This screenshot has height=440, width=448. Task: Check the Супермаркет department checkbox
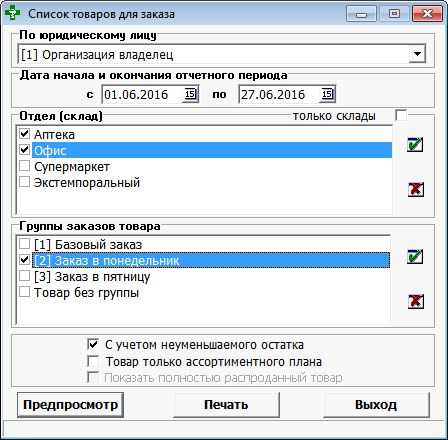[x=24, y=166]
